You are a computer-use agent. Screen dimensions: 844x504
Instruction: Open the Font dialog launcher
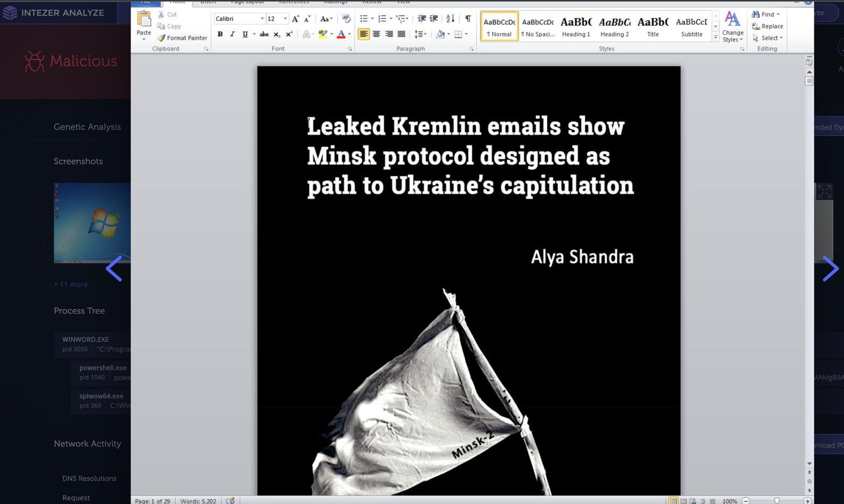(350, 49)
